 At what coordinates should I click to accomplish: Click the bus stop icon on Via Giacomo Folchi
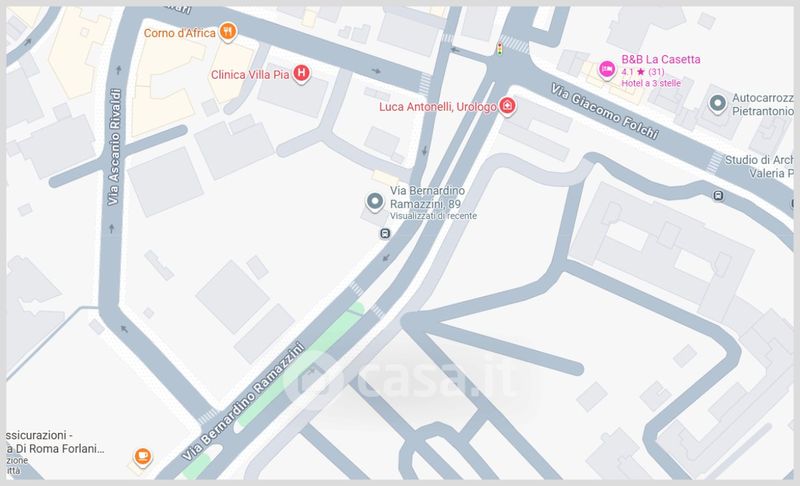click(718, 195)
